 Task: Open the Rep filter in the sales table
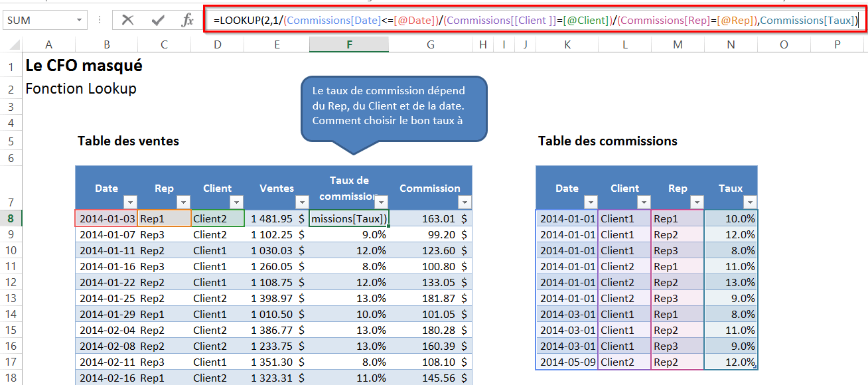183,202
